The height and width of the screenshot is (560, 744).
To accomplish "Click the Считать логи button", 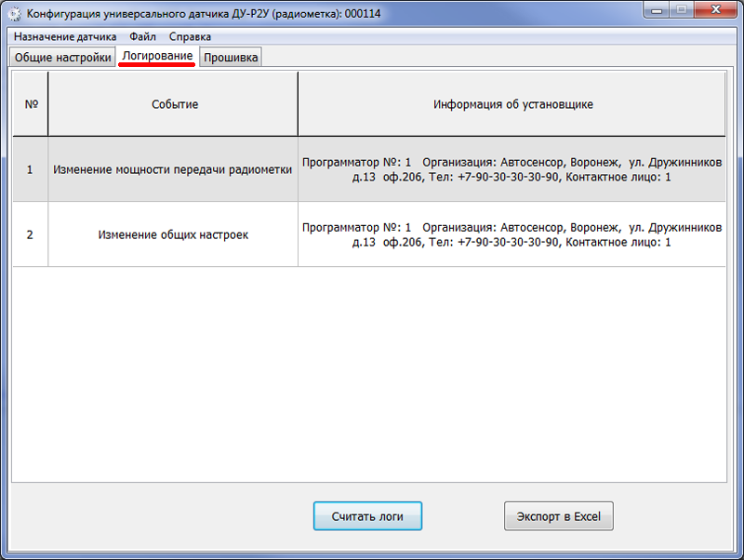I will [x=367, y=516].
